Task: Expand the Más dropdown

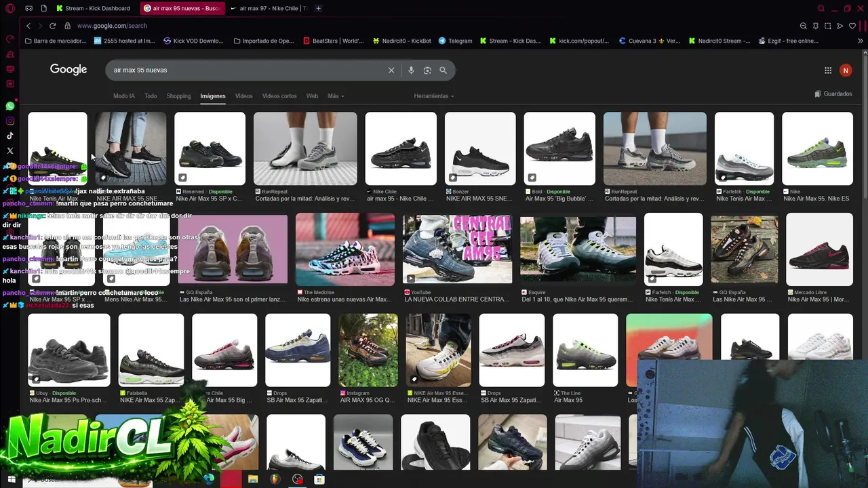Action: (336, 96)
